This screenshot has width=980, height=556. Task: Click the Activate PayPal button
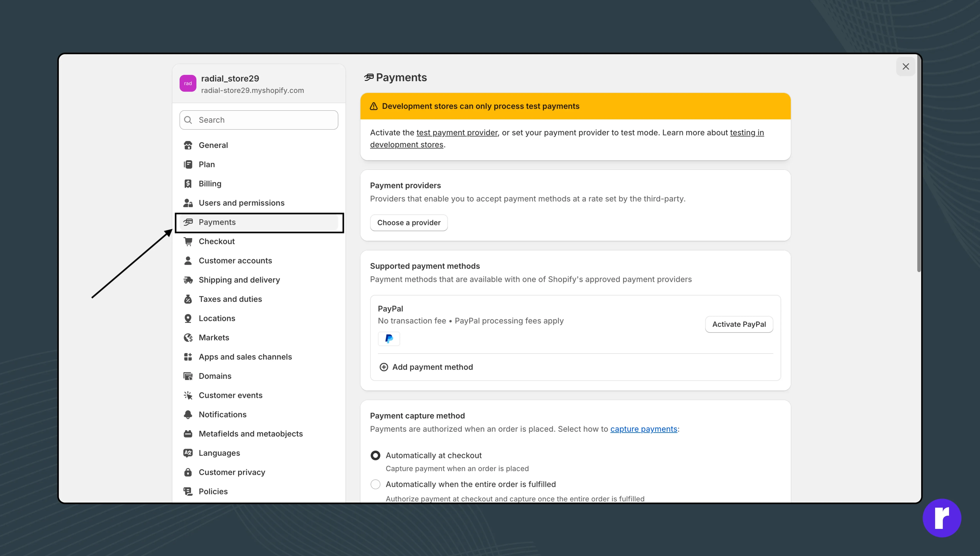(x=738, y=324)
